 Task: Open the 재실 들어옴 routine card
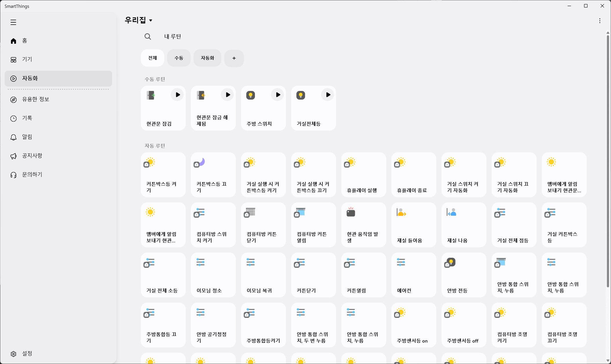(x=414, y=225)
